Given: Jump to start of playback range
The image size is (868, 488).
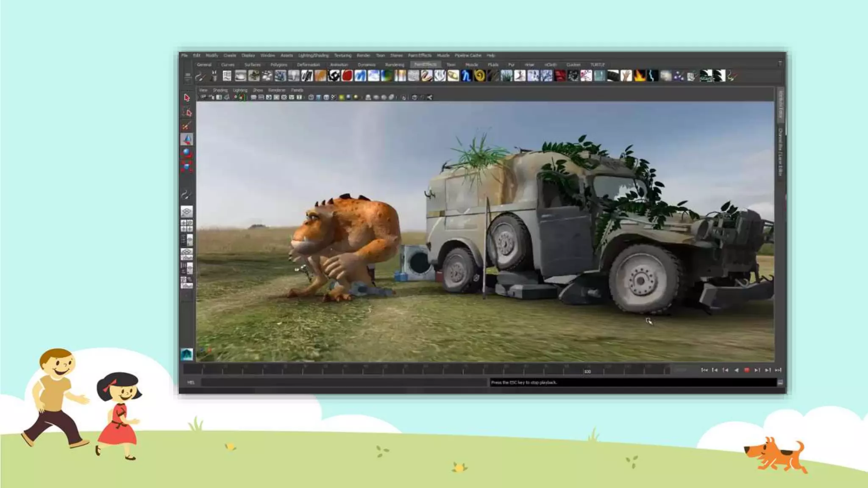Looking at the screenshot, I should pos(704,370).
